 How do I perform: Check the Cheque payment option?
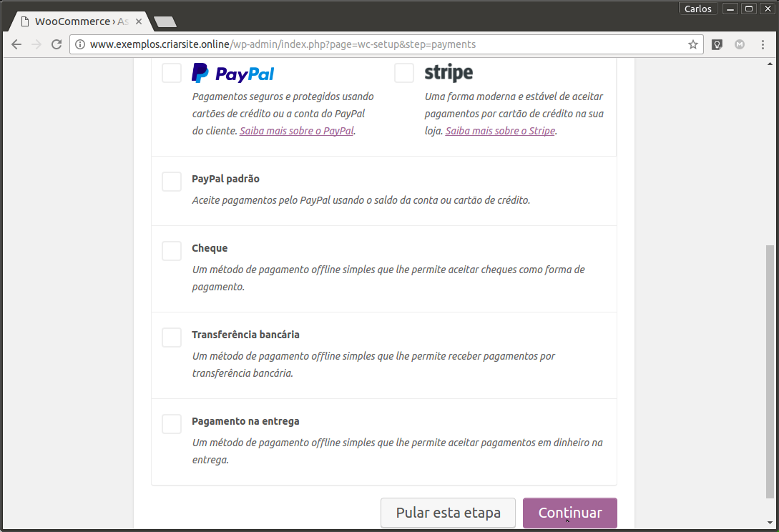tap(172, 251)
